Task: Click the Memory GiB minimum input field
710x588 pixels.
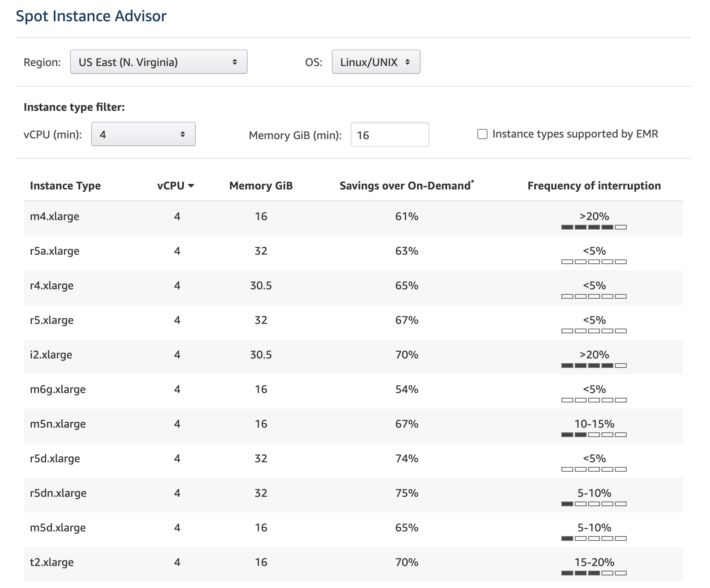Action: 389,135
